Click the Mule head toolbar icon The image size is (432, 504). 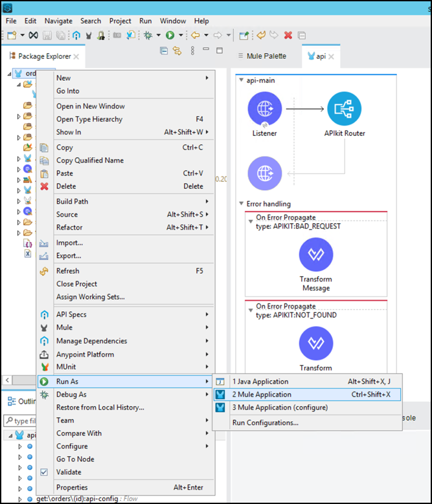coord(89,36)
